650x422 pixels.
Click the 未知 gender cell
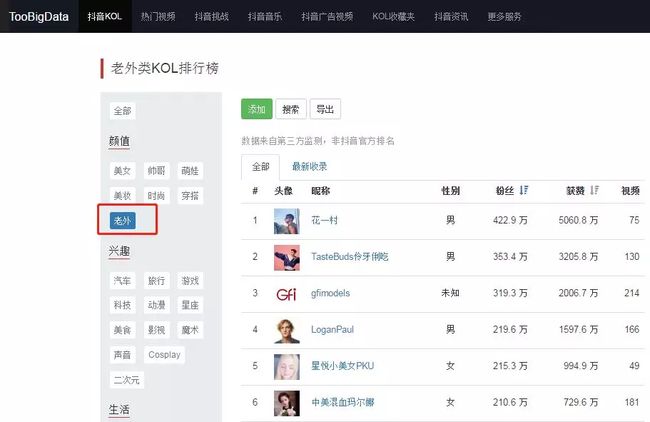click(x=450, y=293)
